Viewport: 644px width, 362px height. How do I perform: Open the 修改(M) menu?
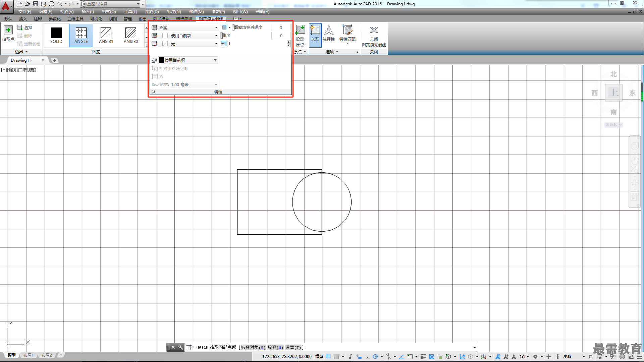(196, 12)
